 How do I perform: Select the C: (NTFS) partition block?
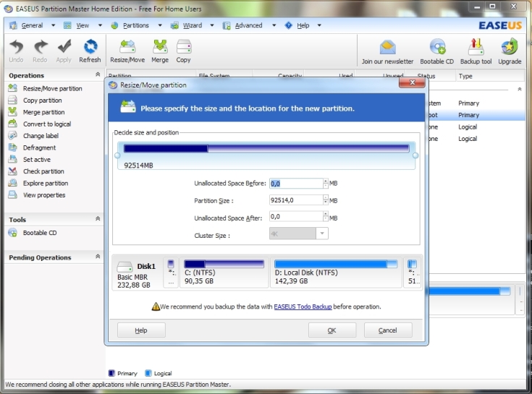pyautogui.click(x=224, y=273)
